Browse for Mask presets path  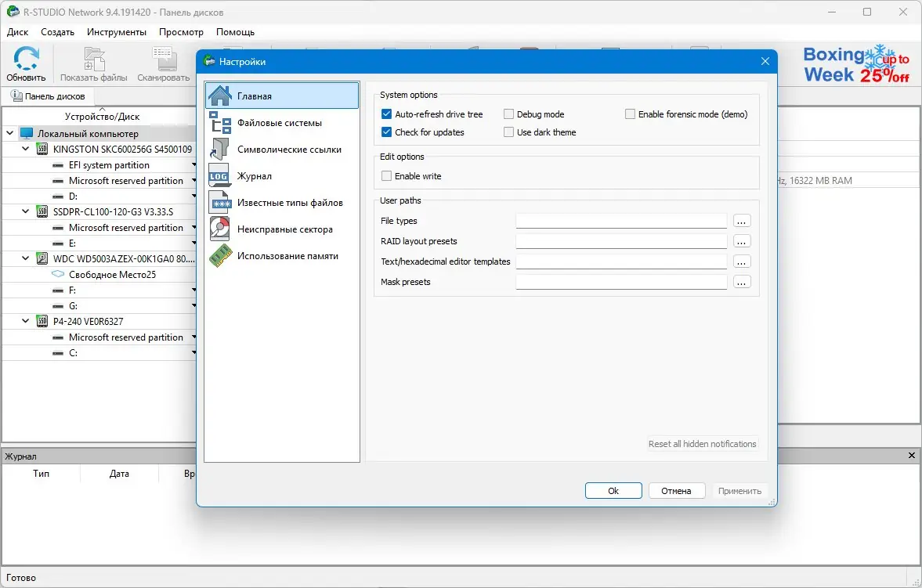click(x=742, y=282)
